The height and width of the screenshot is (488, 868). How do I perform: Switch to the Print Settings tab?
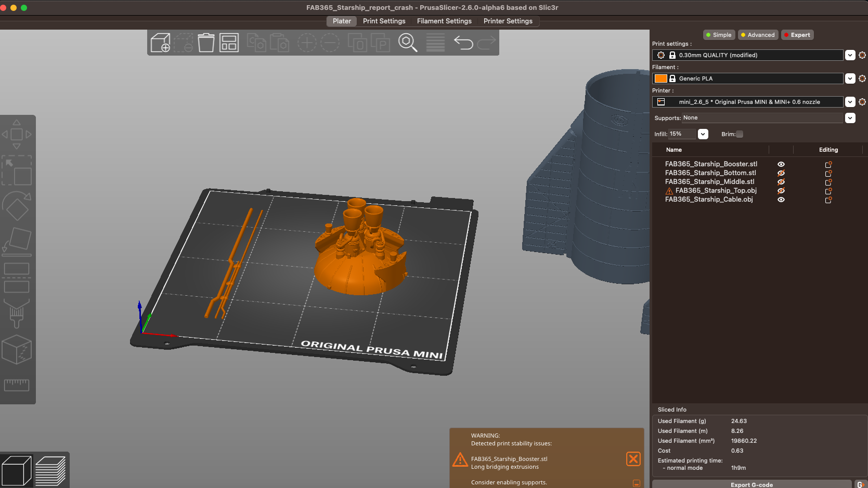pos(384,21)
